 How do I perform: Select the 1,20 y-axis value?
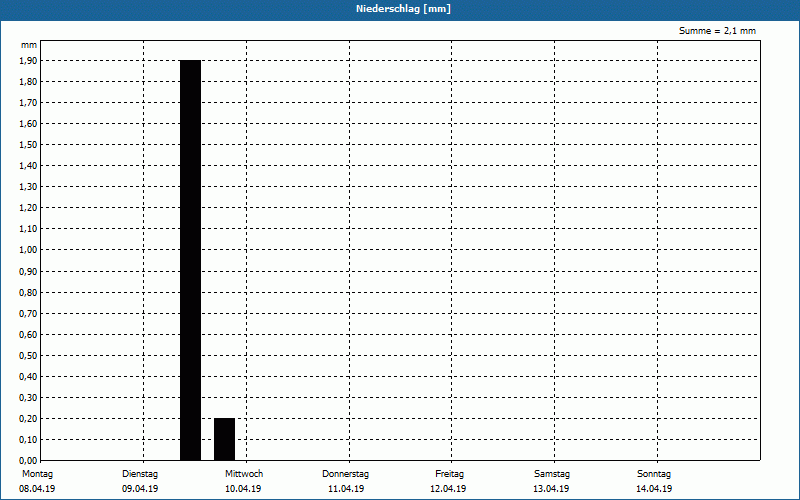click(28, 208)
